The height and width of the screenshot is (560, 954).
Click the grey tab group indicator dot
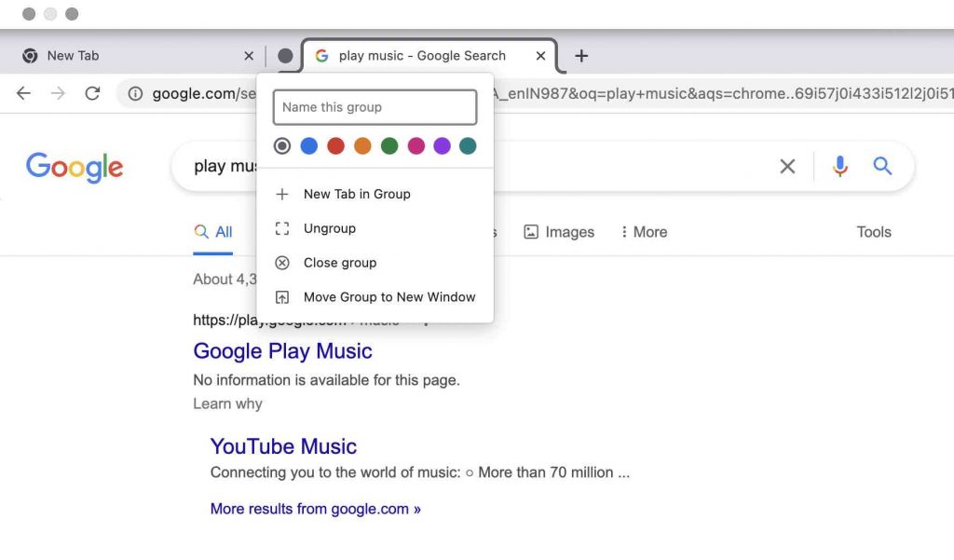click(x=285, y=56)
